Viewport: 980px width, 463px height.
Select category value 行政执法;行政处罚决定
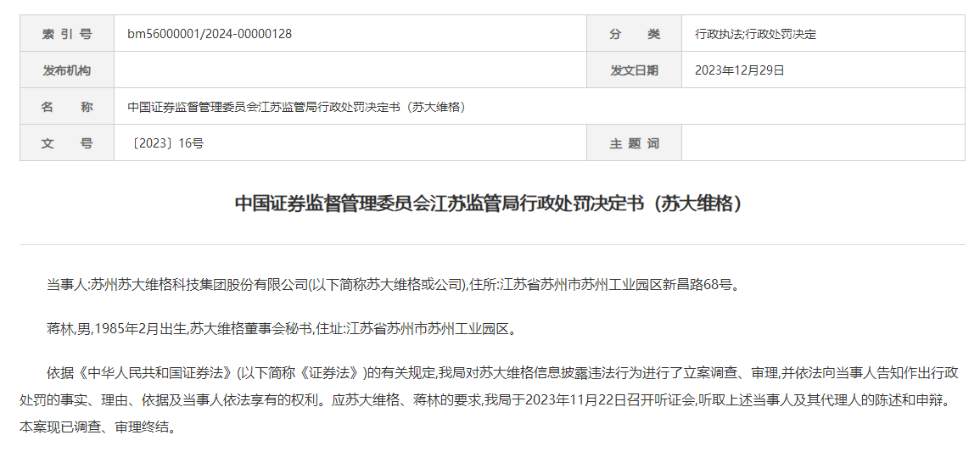[x=755, y=35]
